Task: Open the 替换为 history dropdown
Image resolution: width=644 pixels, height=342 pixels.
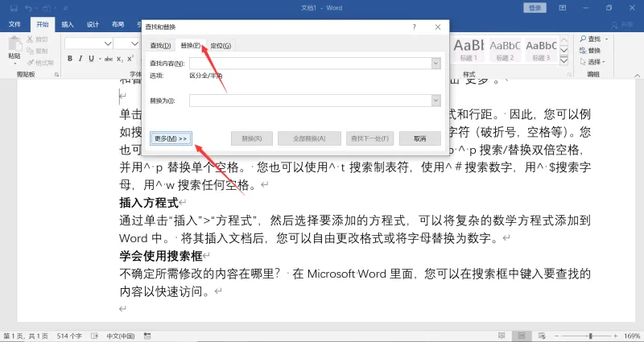Action: (x=436, y=101)
